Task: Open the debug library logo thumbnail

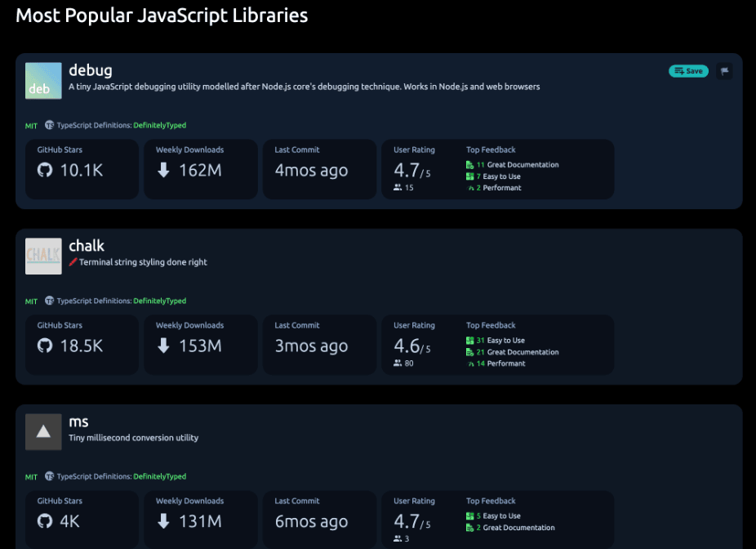Action: pos(43,81)
